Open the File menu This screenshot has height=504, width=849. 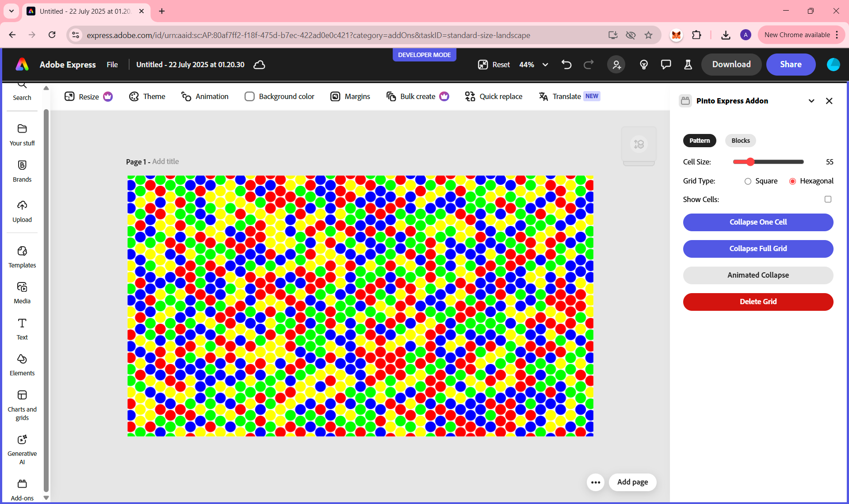[x=112, y=65]
